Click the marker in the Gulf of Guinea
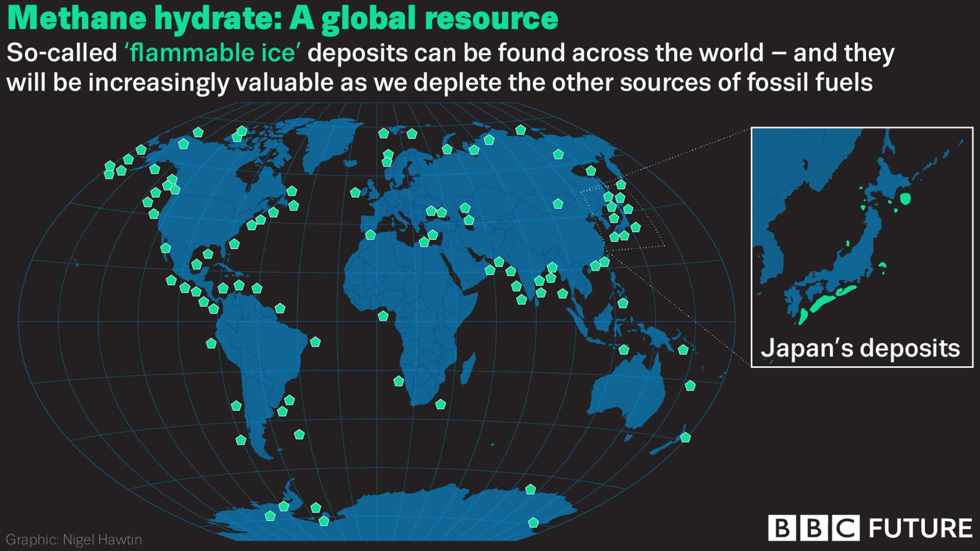This screenshot has height=551, width=980. (383, 317)
